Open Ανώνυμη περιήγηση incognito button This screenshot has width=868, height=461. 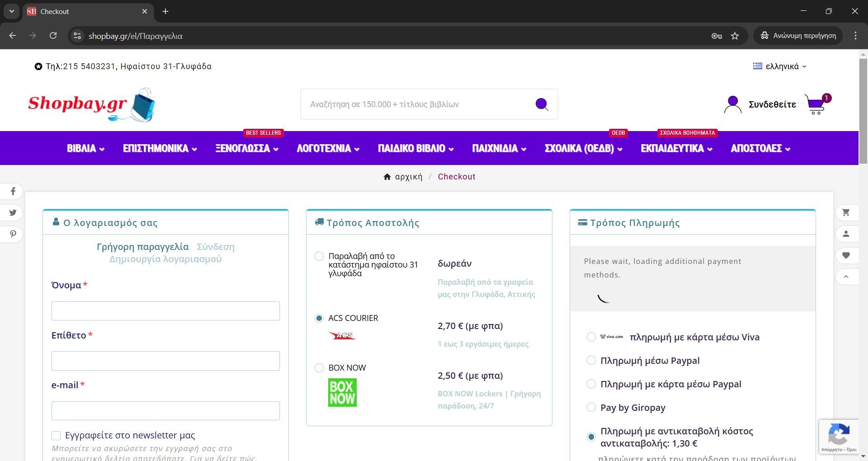(798, 36)
